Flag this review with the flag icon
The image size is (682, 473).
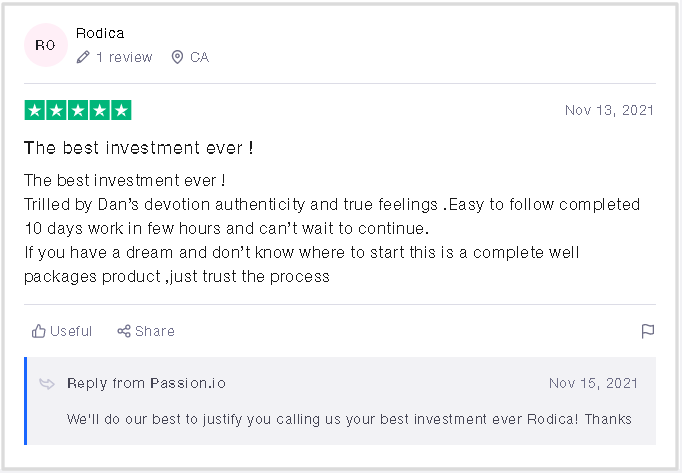point(647,331)
